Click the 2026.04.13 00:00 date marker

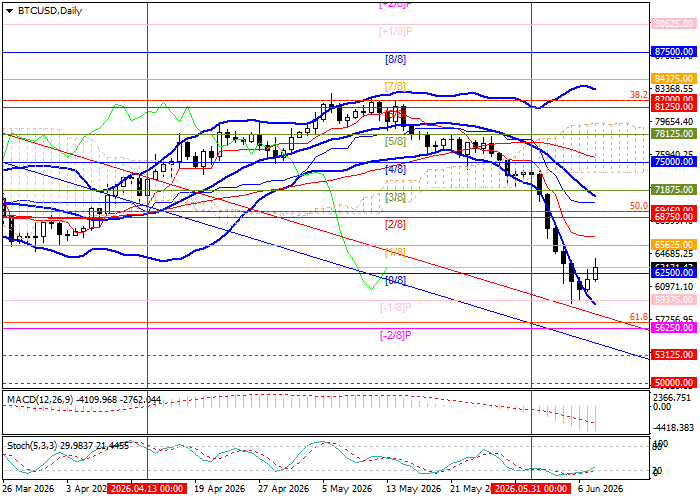coord(146,488)
